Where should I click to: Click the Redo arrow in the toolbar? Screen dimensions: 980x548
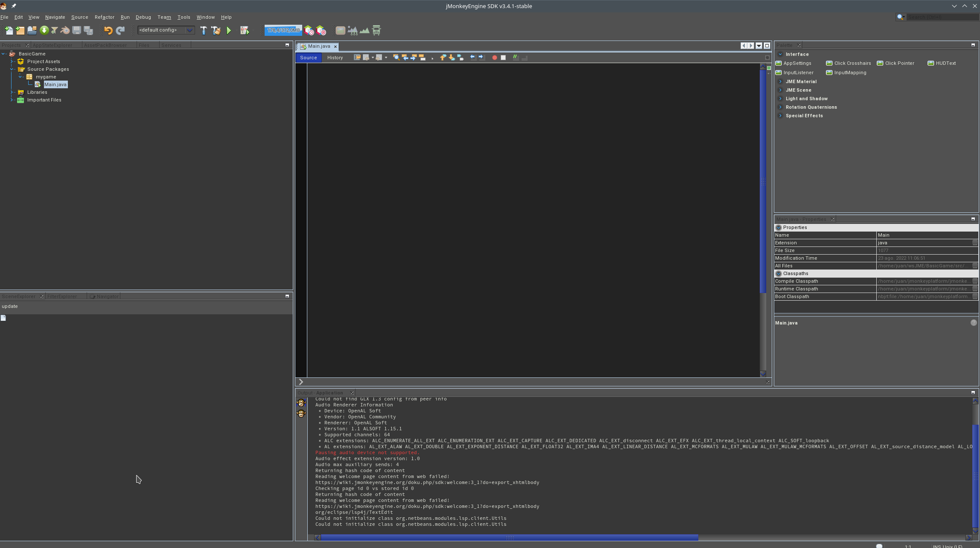coord(120,30)
